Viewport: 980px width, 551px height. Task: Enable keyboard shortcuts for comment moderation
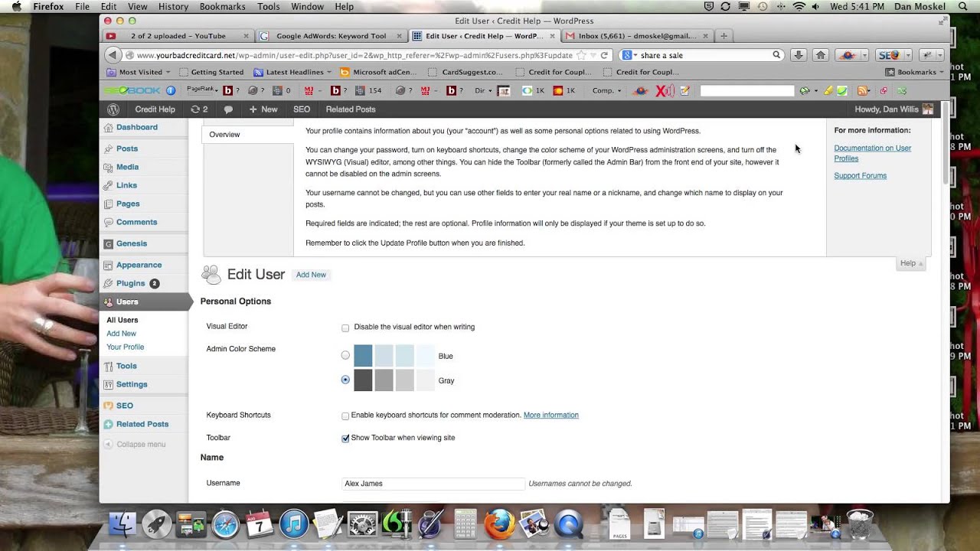coord(345,416)
